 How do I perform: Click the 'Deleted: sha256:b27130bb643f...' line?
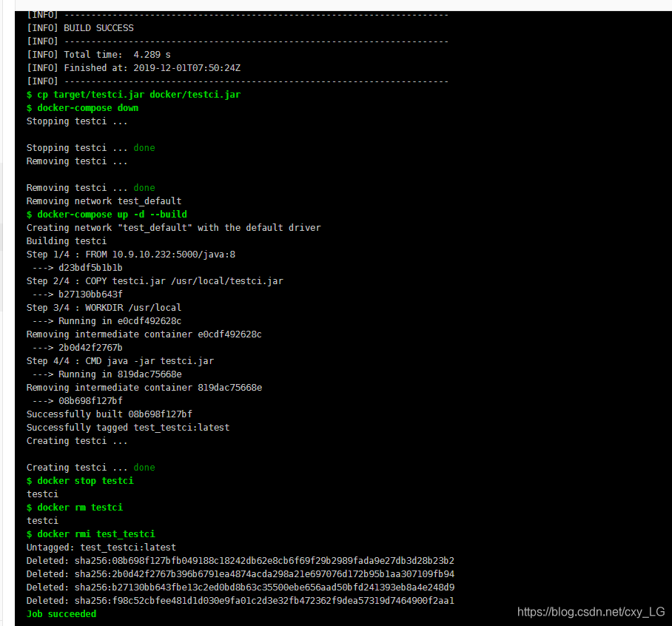[x=241, y=587]
